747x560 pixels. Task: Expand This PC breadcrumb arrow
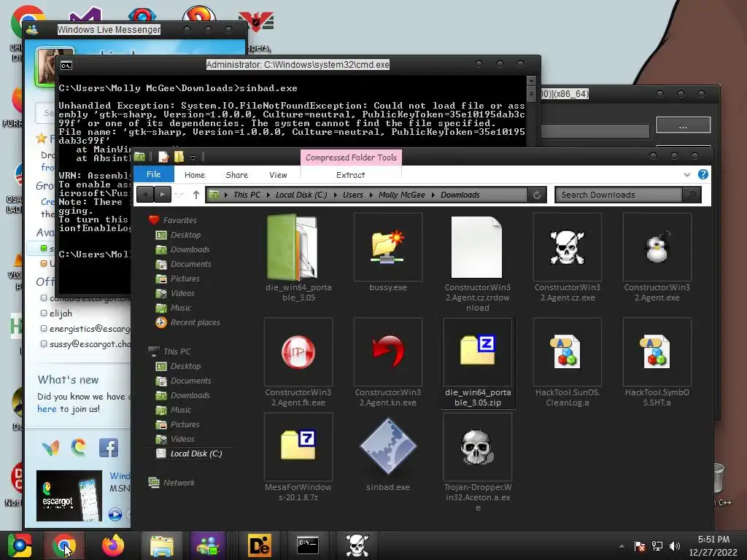(268, 195)
